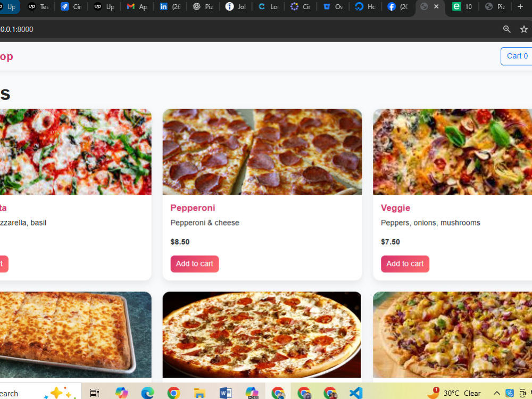The width and height of the screenshot is (532, 399).
Task: Click the price '$7.50'
Action: pyautogui.click(x=390, y=242)
